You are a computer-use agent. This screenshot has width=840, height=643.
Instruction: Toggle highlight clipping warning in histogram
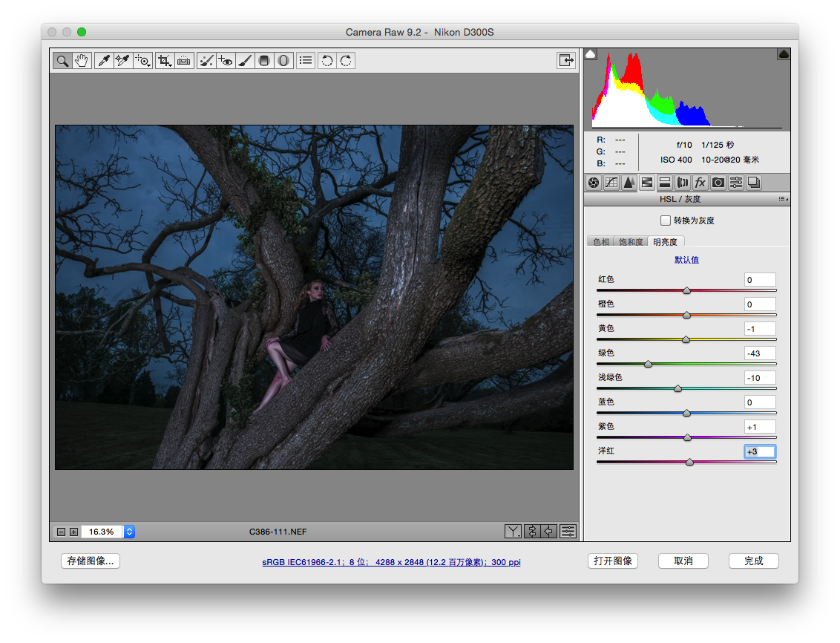coord(783,53)
